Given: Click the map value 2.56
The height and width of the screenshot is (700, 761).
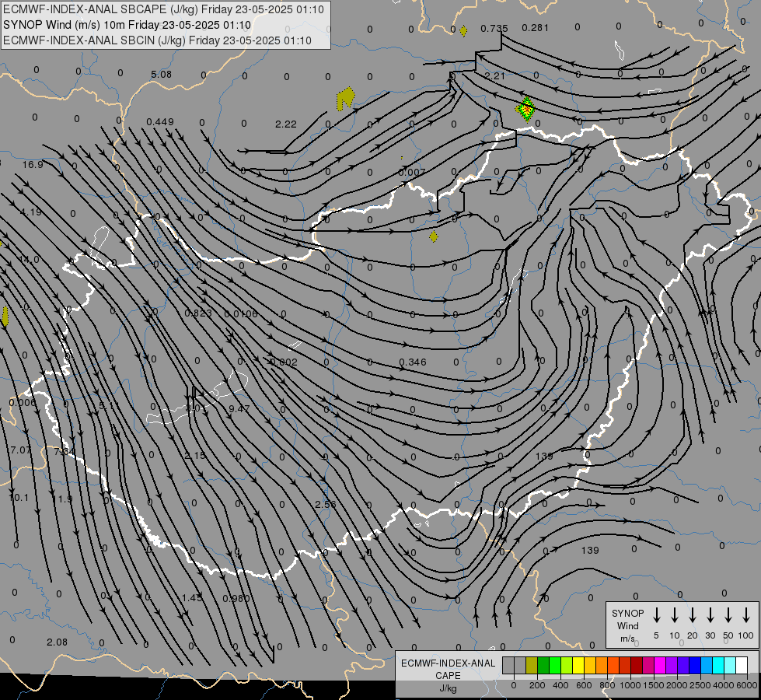Looking at the screenshot, I should click(325, 504).
